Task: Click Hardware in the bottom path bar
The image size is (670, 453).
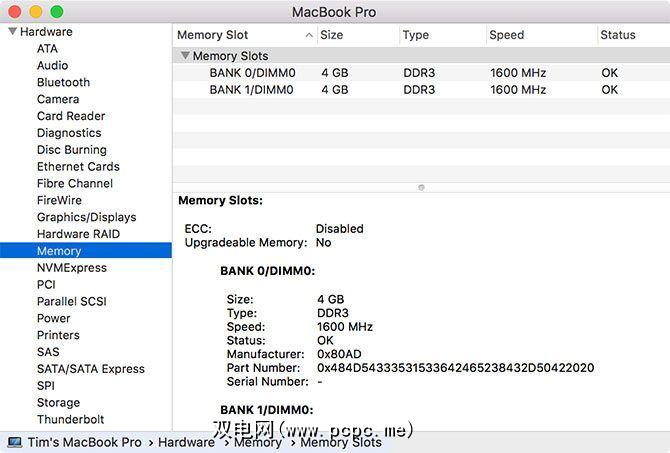Action: (x=186, y=442)
